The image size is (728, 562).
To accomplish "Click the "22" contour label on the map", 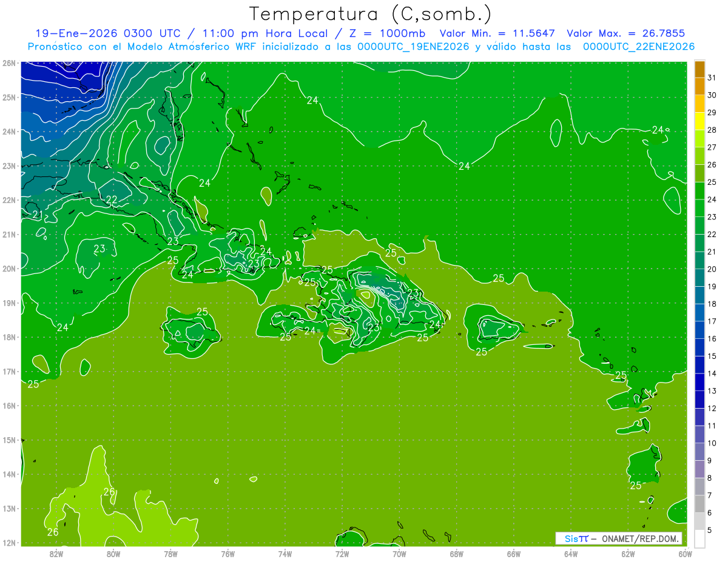I will tap(112, 199).
